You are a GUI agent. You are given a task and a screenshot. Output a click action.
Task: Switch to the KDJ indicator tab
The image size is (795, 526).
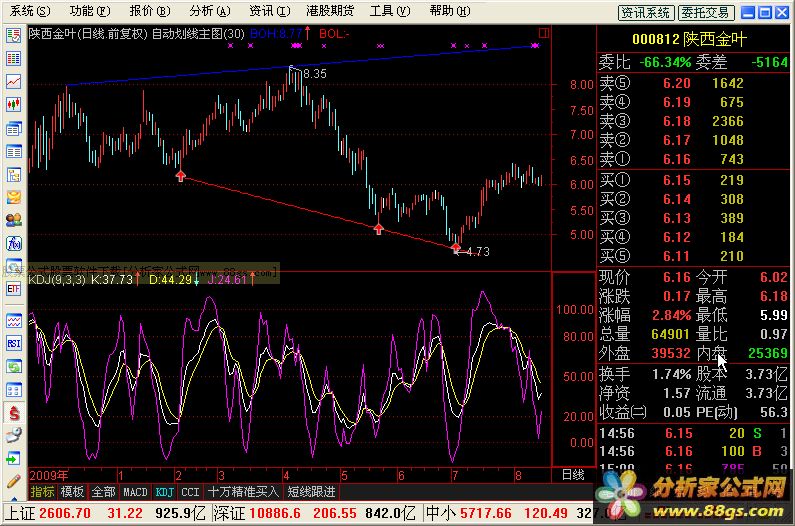pyautogui.click(x=165, y=492)
